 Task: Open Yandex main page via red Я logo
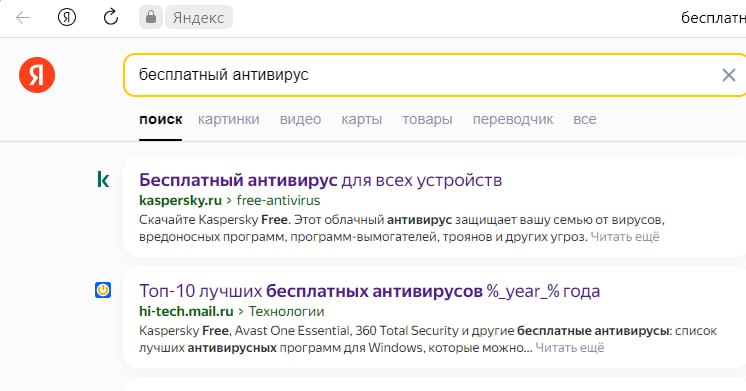[x=37, y=75]
